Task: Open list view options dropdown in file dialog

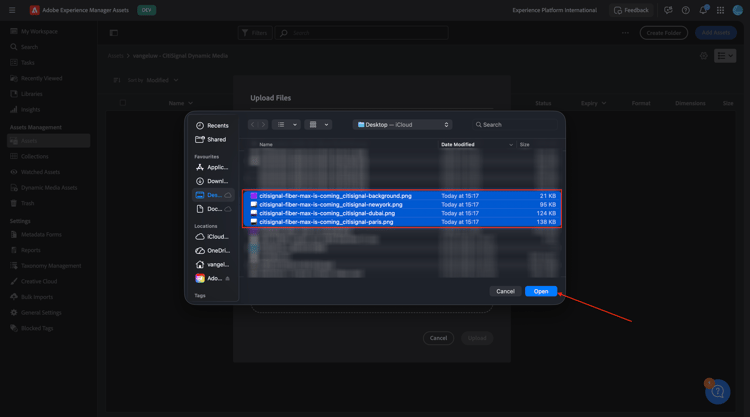Action: click(x=286, y=125)
